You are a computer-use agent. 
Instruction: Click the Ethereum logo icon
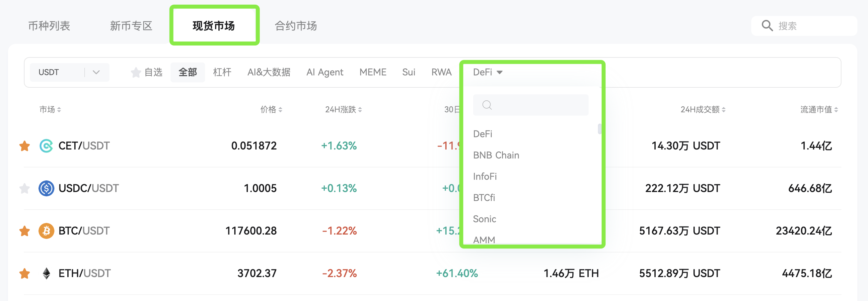[x=46, y=273]
